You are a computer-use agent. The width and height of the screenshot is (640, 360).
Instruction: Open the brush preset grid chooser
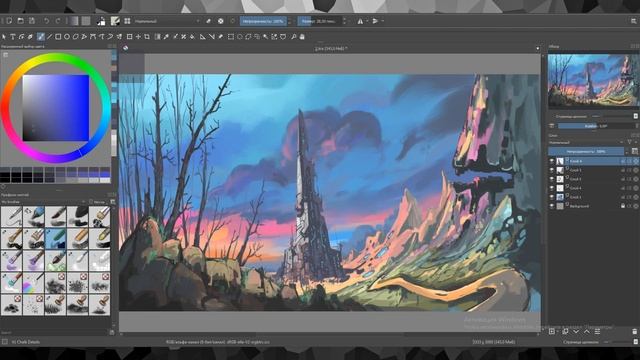(127, 21)
